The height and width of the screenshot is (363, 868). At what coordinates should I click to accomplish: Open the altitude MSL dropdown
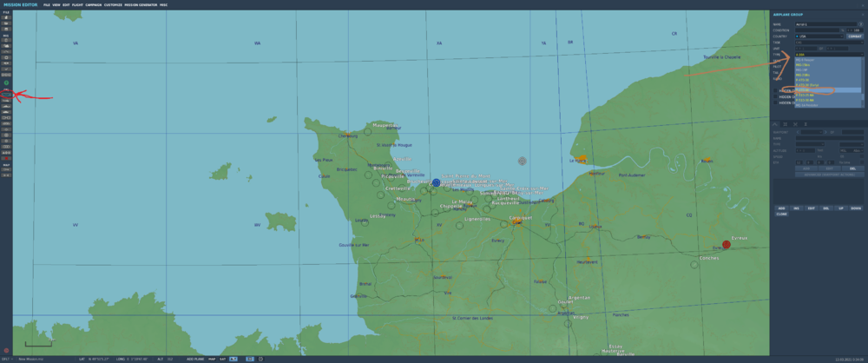(x=852, y=150)
